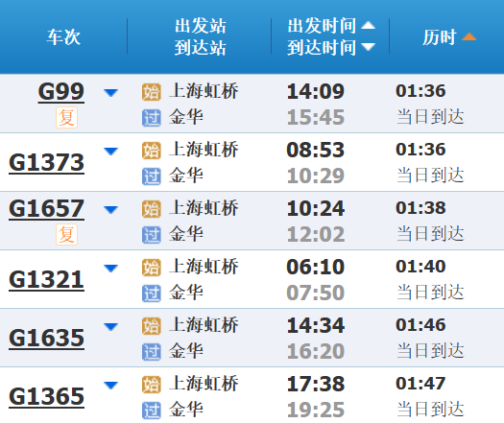Expand stop details for train G1373
The height and width of the screenshot is (423, 504).
[x=111, y=152]
